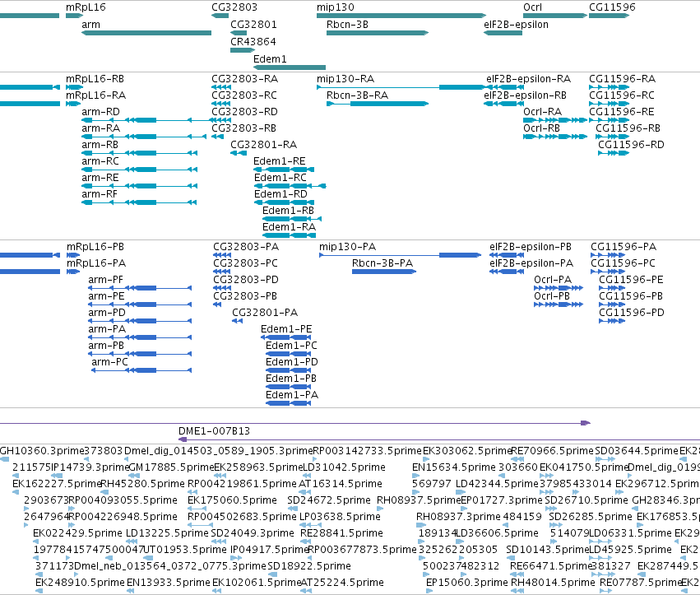The image size is (700, 595).
Task: Select the CG32803-RA transcript label
Action: pyautogui.click(x=244, y=79)
